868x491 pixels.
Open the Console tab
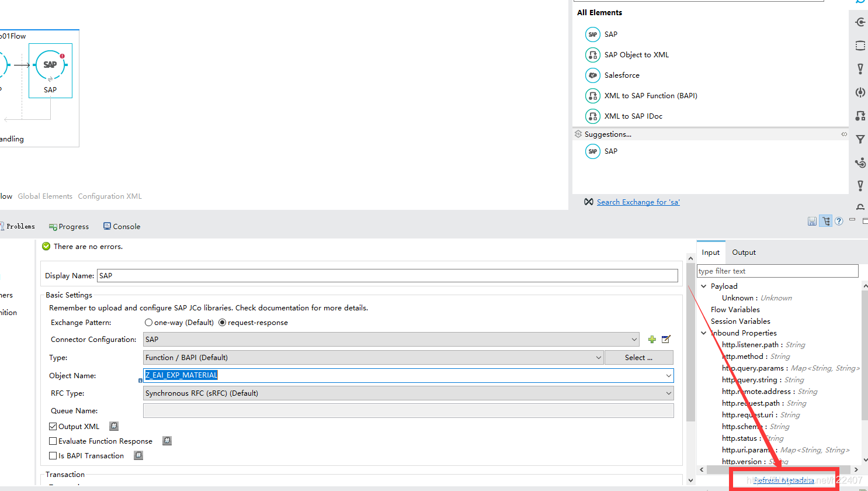tap(121, 227)
